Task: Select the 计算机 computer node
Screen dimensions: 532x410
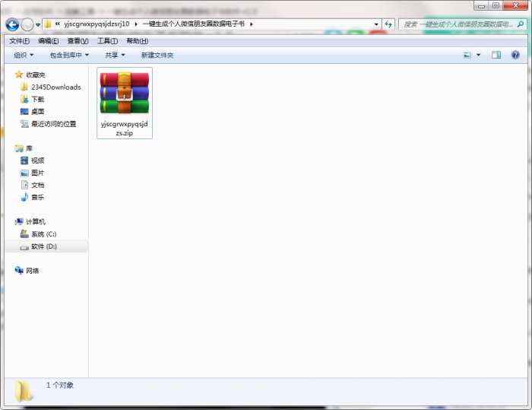Action: coord(36,222)
